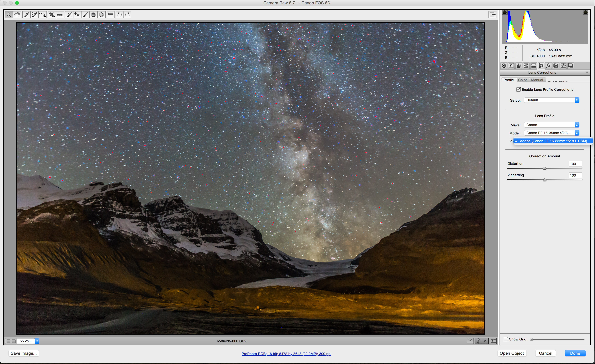Activate the Red Eye Removal tool
The height and width of the screenshot is (364, 595).
pyautogui.click(x=77, y=15)
